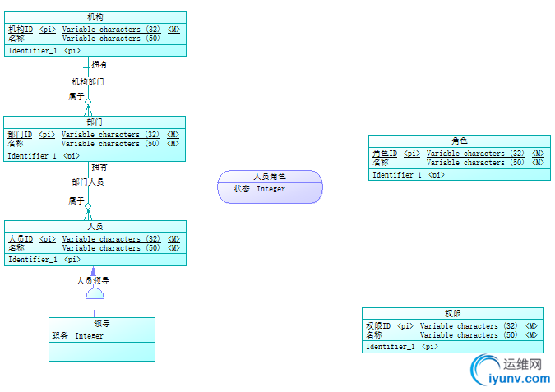Image resolution: width=555 pixels, height=392 pixels.
Task: Click the inheritance half-circle symbol
Action: (95, 293)
